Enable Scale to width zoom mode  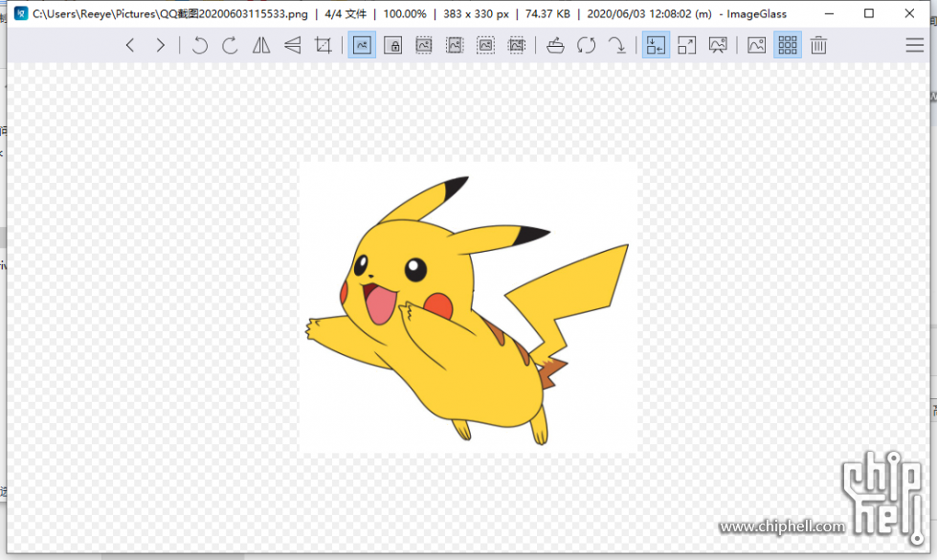[424, 45]
